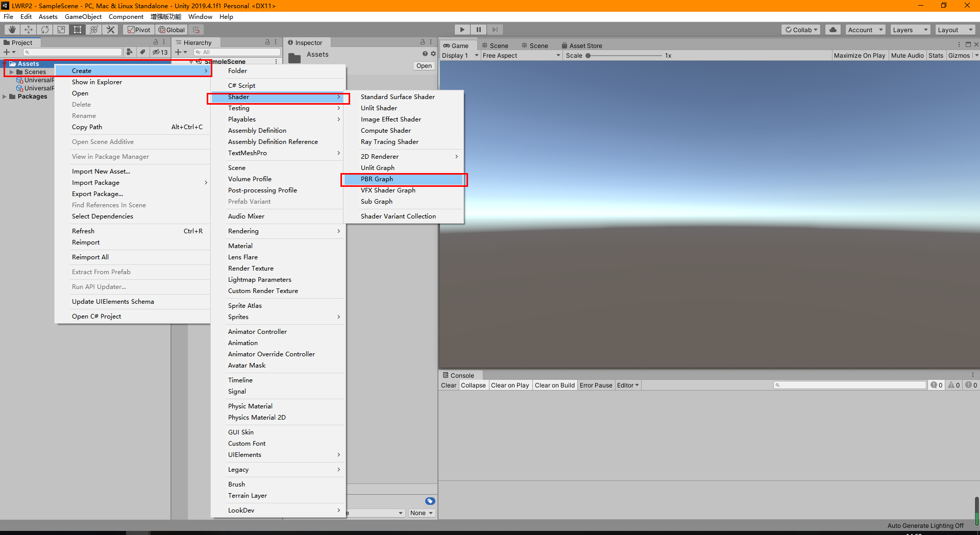
Task: Toggle Pivot handle position mode
Action: pos(138,30)
